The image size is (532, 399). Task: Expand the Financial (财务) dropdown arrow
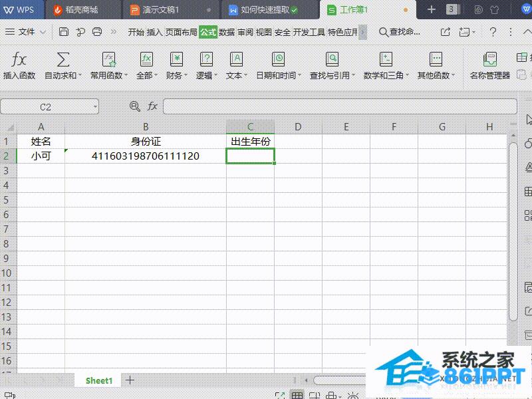[186, 75]
